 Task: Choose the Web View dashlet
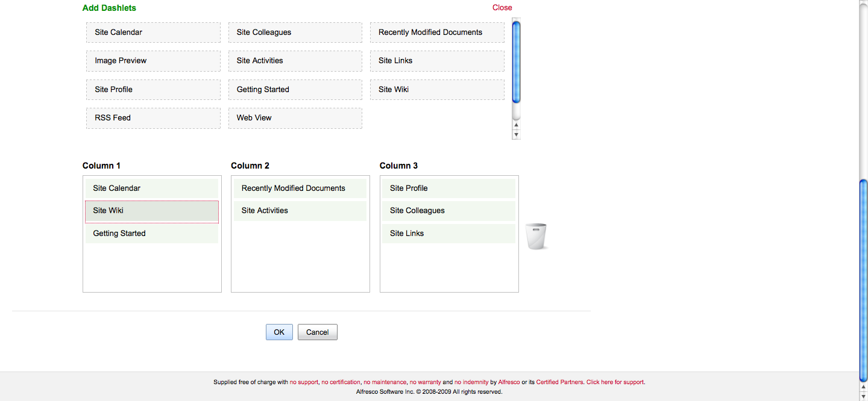pos(295,118)
